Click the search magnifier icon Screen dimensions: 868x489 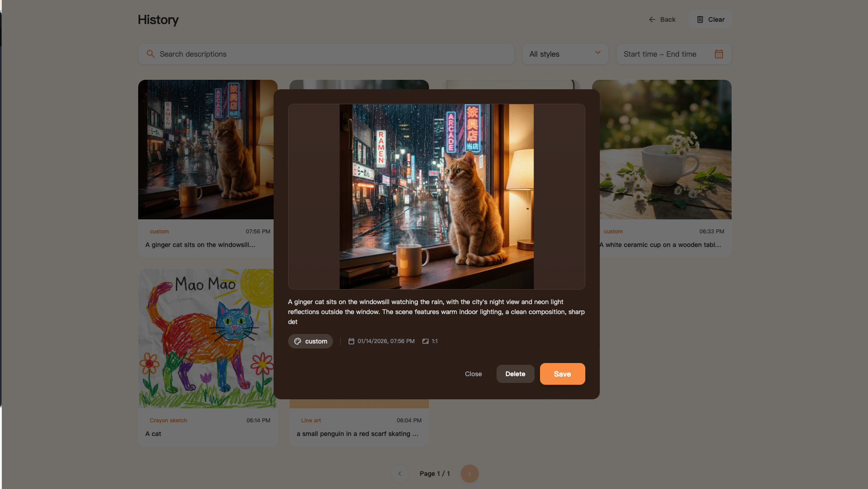[150, 54]
